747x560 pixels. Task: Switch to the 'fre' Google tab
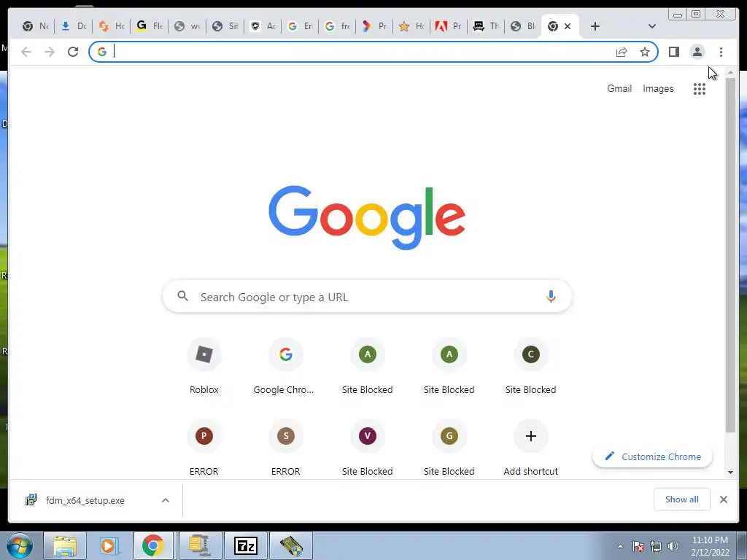[x=337, y=26]
